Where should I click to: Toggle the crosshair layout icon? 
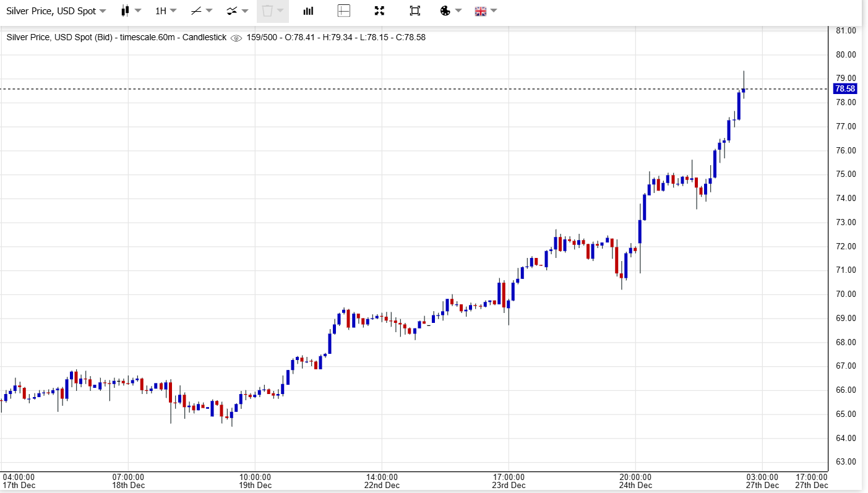click(x=344, y=11)
